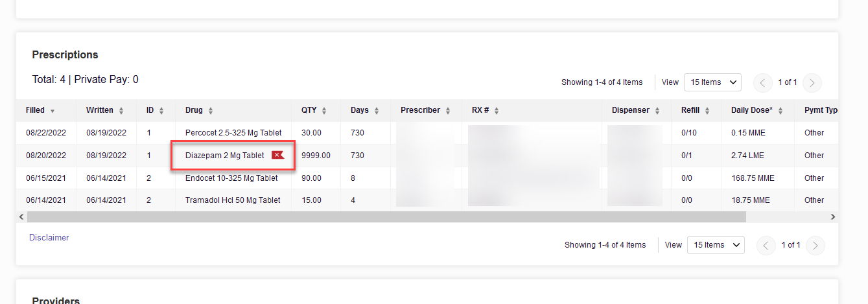
Task: Sort by the Dispenser column
Action: pyautogui.click(x=657, y=111)
